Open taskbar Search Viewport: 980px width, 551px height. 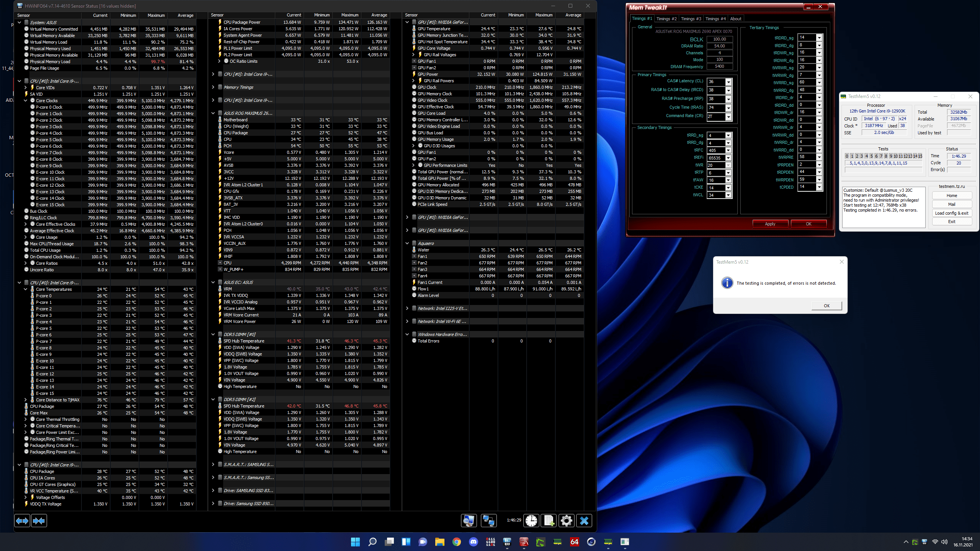tap(372, 542)
